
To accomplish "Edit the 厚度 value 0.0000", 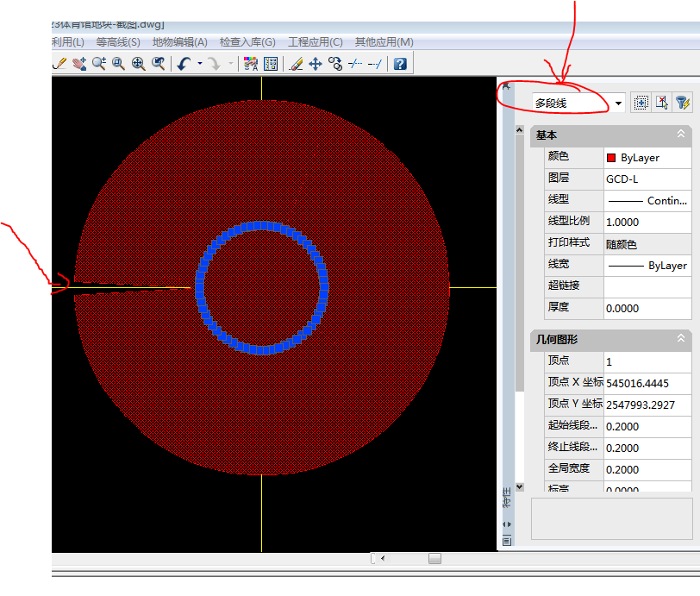I will [647, 308].
